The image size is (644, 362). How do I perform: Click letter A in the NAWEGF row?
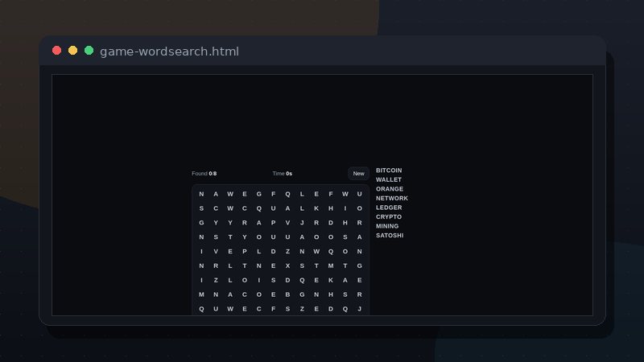[216, 194]
